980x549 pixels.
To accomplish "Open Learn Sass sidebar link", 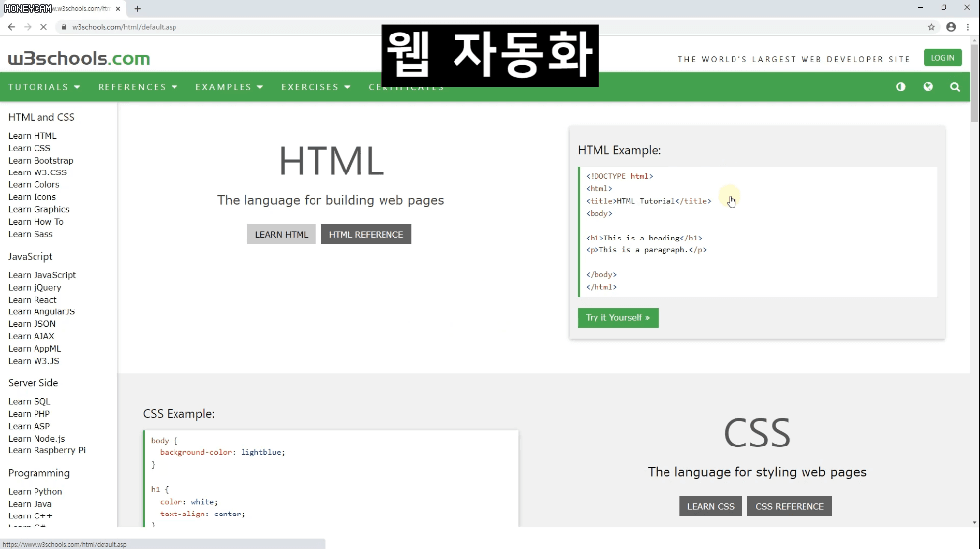I will [x=31, y=234].
